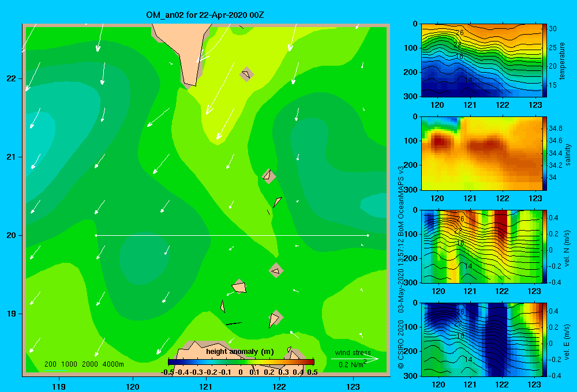Click the "34.8" tick on salinity scale

point(556,129)
